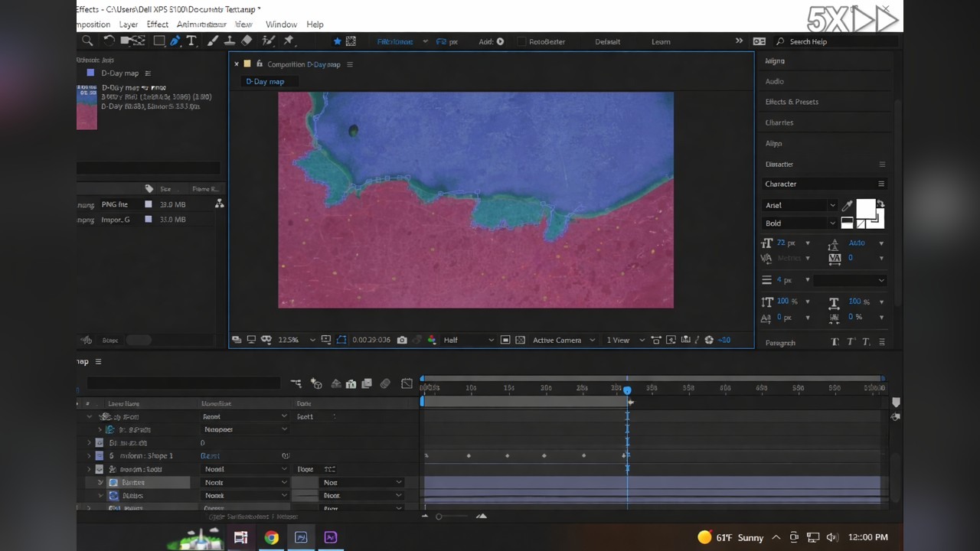Open the graph editor icon in timeline
The image size is (980, 551).
tap(407, 383)
